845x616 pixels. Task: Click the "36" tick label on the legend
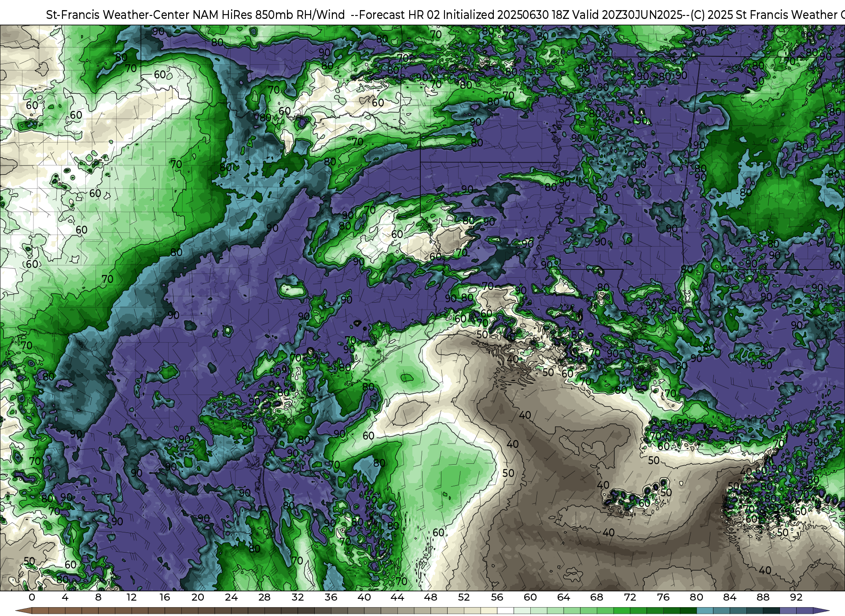point(331,598)
